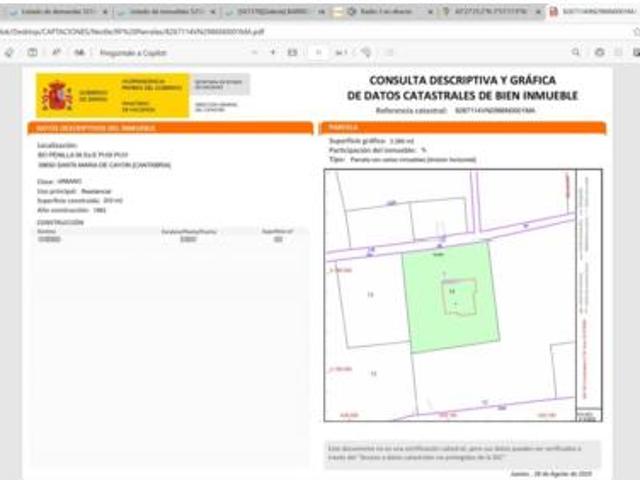This screenshot has width=640, height=480.
Task: Click the date line at bottom right
Action: 551,474
